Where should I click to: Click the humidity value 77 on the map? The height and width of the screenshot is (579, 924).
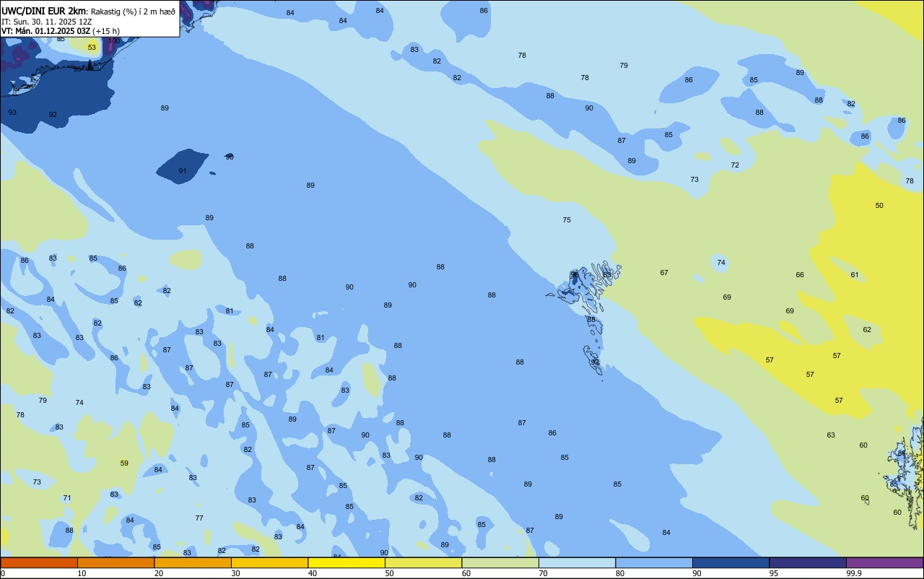click(199, 518)
